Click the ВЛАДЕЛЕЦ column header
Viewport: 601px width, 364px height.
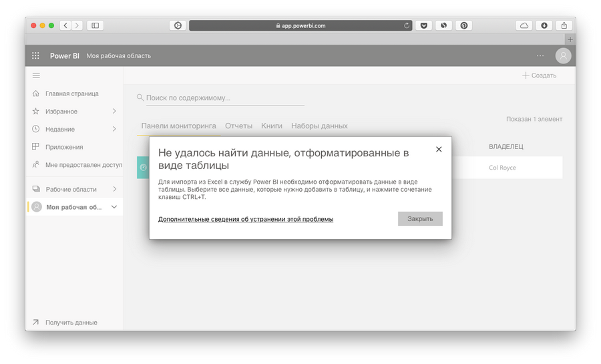pos(506,146)
